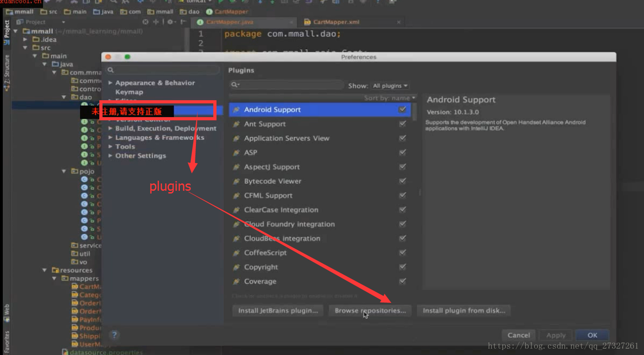Click the collapse-all icon in Project panel header

156,22
